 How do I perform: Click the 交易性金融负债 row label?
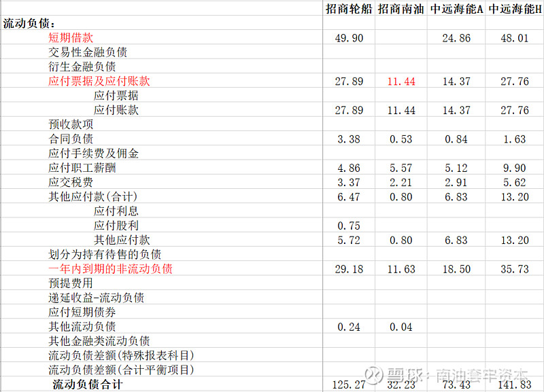click(88, 52)
